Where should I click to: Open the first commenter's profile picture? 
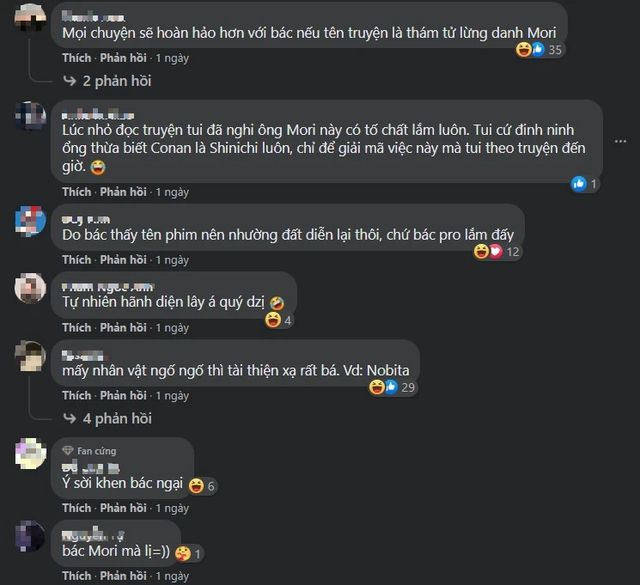click(30, 18)
